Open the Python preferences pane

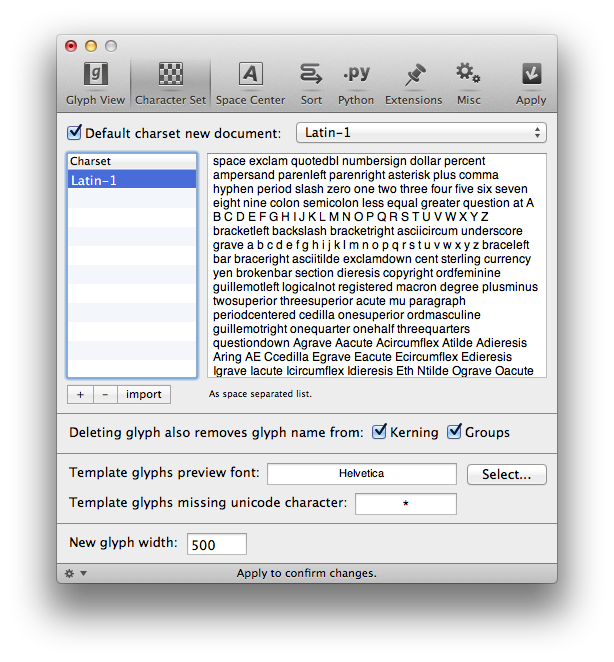pos(356,84)
